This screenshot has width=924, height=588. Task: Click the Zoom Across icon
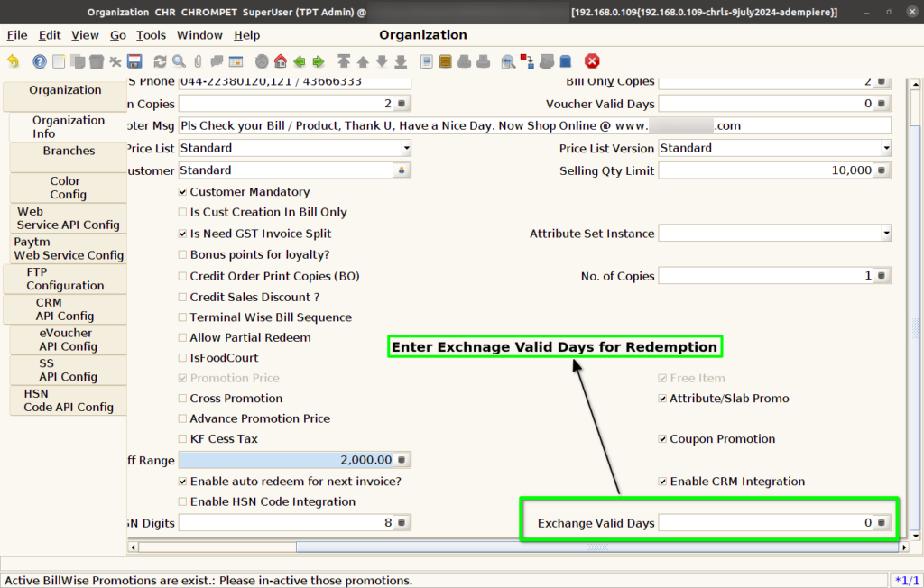[x=508, y=60]
